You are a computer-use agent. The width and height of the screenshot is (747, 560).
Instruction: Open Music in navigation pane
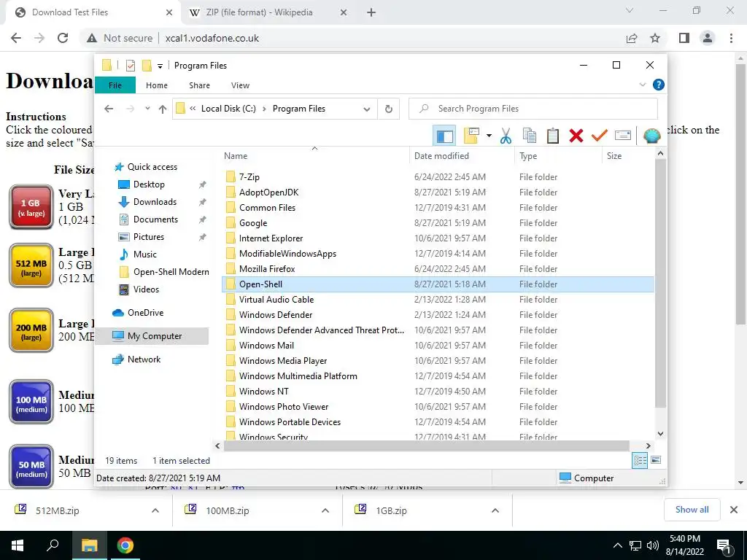[x=145, y=254]
